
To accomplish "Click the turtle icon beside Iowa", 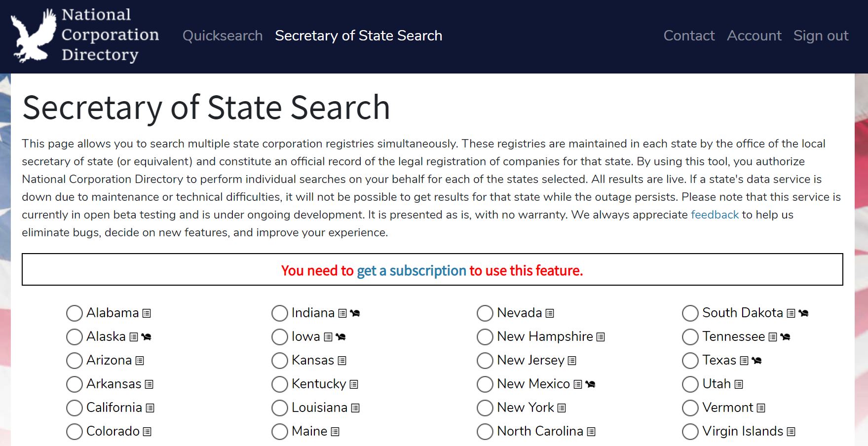I will pyautogui.click(x=340, y=337).
